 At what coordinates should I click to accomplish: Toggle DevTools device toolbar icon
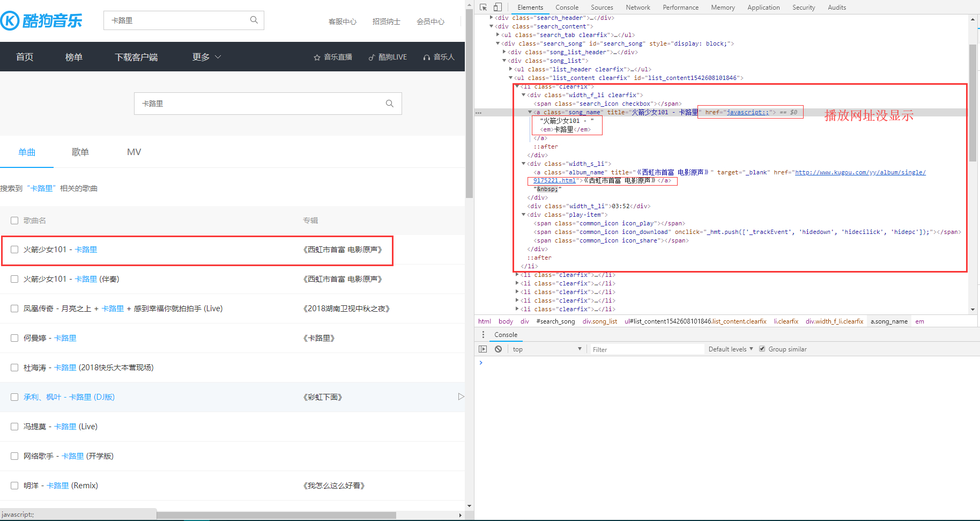498,7
